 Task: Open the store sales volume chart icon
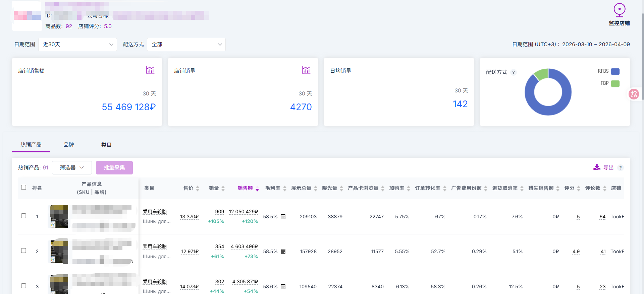(x=306, y=70)
